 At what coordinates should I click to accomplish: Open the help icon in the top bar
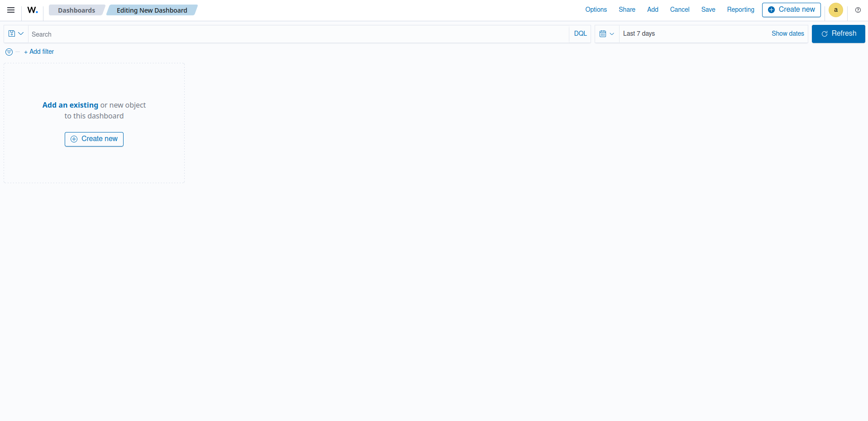point(858,10)
